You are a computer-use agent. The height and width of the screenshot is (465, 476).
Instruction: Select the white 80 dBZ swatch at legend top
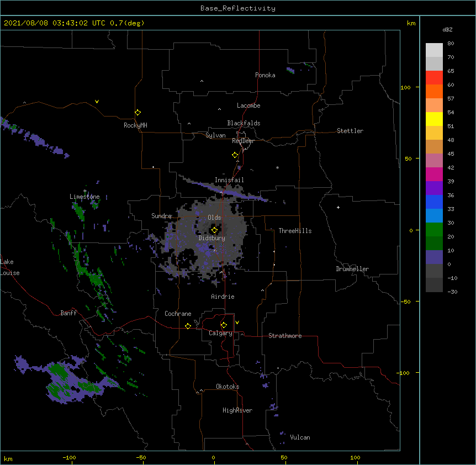tap(434, 50)
